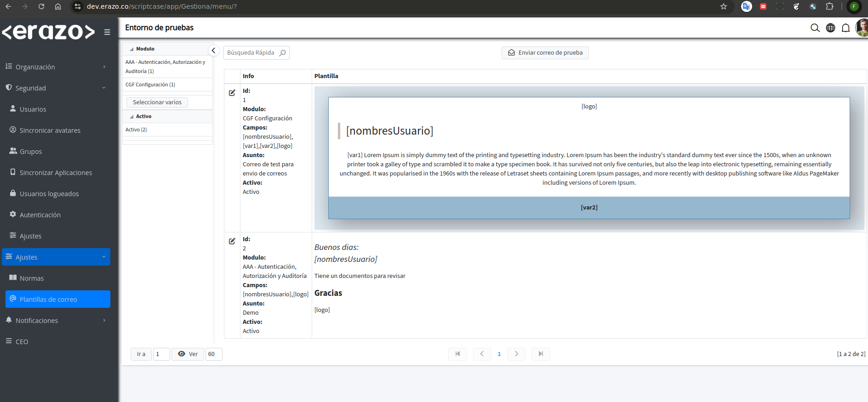868x402 pixels.
Task: Open the search magnifier in the top header
Action: click(815, 28)
